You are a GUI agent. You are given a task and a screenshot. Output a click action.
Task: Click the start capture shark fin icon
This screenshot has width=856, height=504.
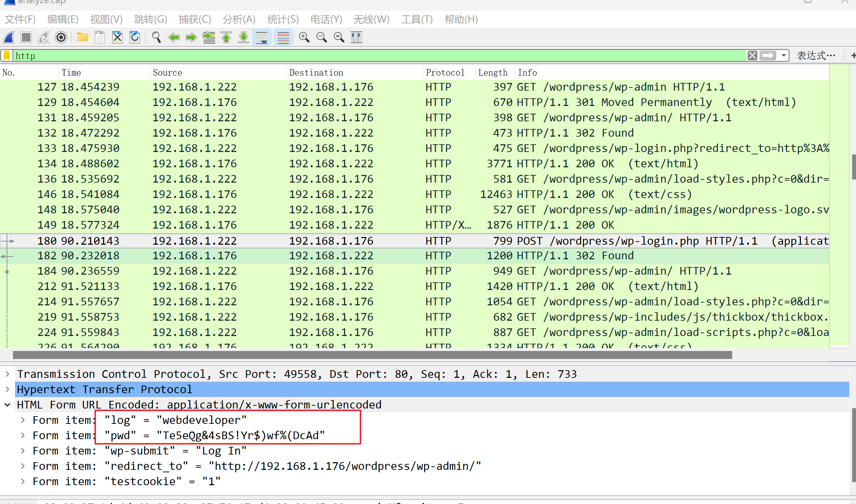(9, 37)
